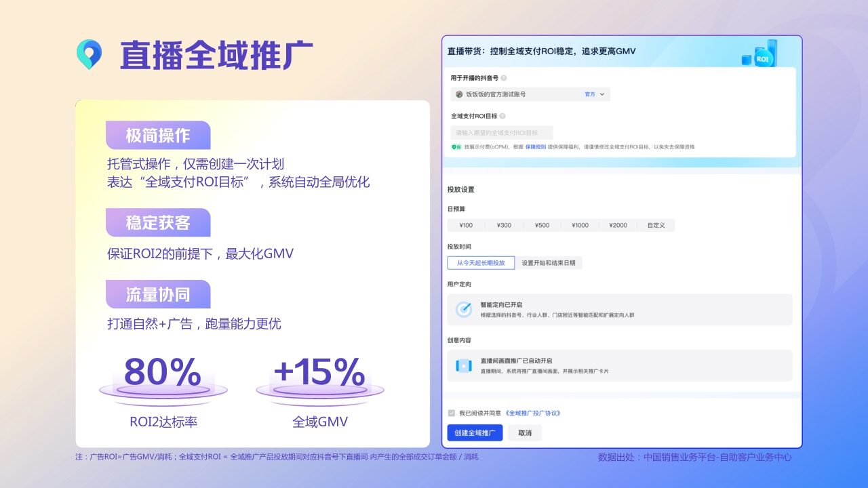Screen dimensions: 868x488
Task: Click the 全域支付ROI目标 input field
Action: pos(502,133)
